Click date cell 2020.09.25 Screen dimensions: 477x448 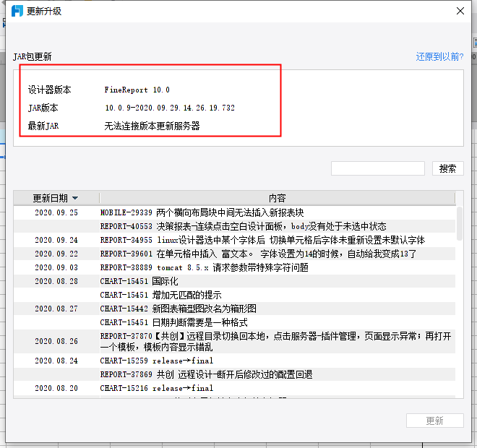56,212
